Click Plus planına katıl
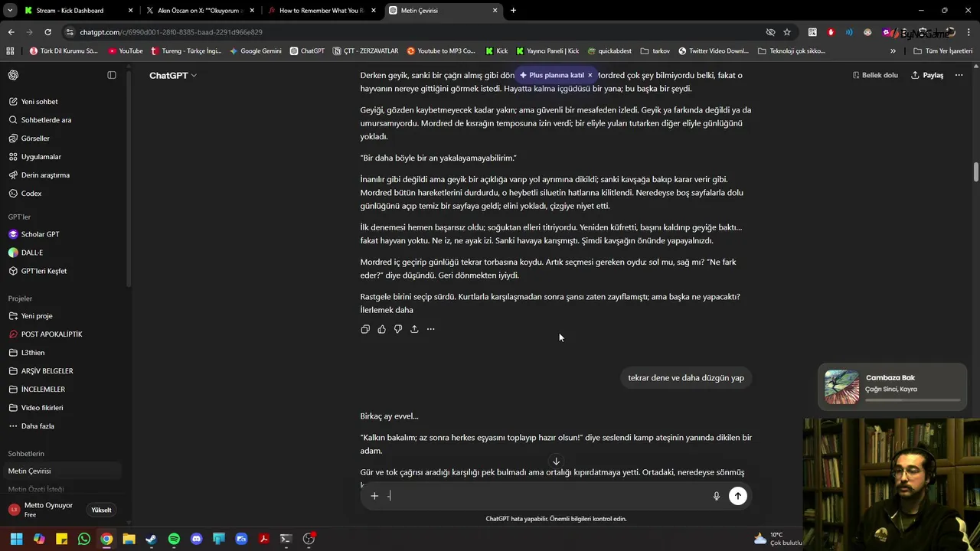Viewport: 980px width, 551px height. pos(551,75)
